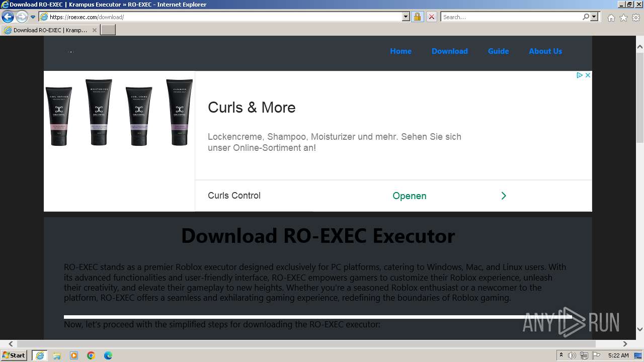Click the horizontal scrollbar right arrow
The image size is (644, 362).
625,344
